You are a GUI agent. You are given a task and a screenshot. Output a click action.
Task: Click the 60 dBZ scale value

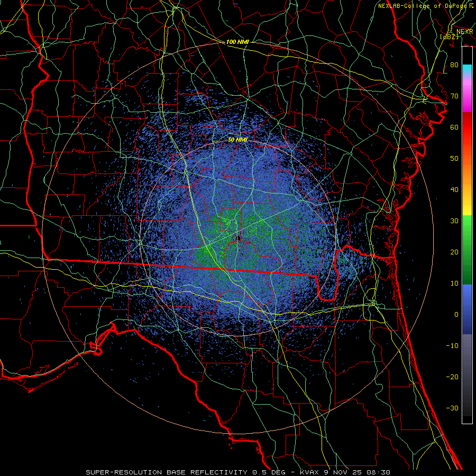pos(454,127)
